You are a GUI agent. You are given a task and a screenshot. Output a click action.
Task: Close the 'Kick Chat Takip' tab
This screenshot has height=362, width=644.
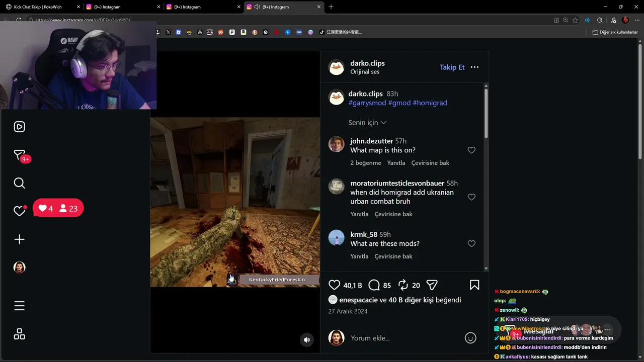pyautogui.click(x=78, y=7)
